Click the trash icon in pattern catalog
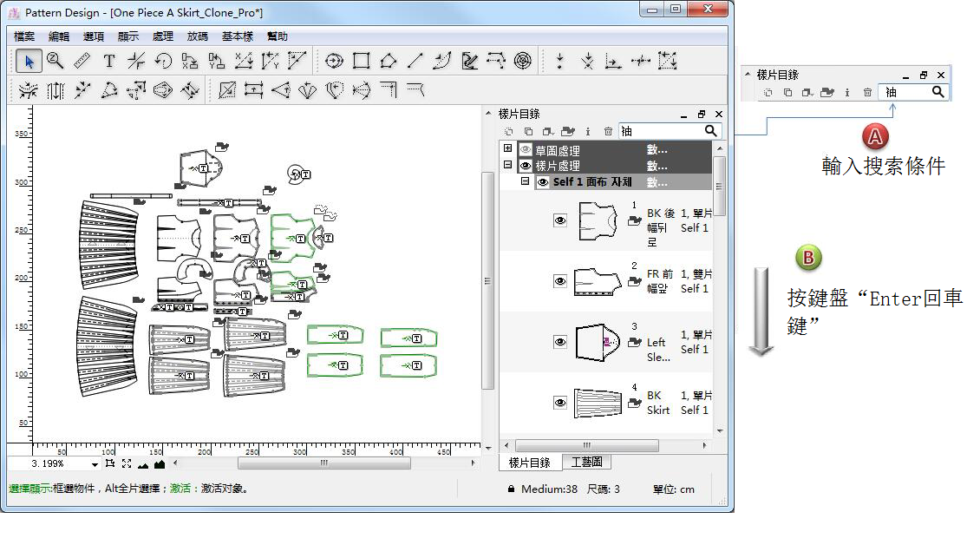Viewport: 980px width, 545px height. (608, 131)
